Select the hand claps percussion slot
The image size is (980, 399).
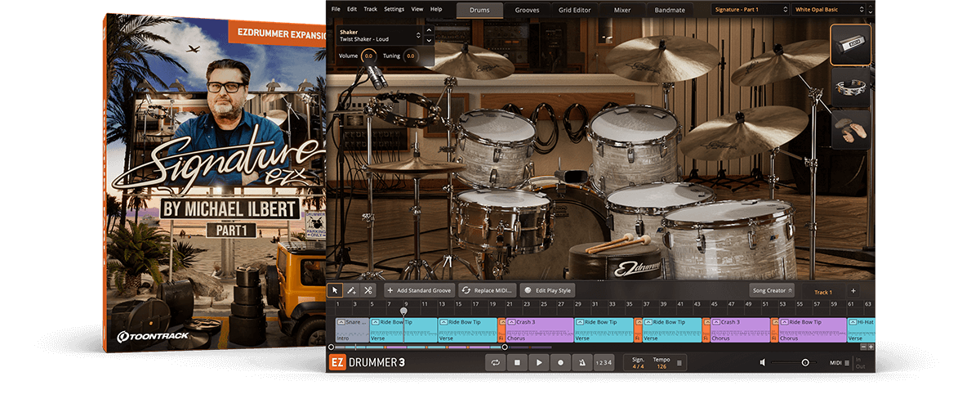point(850,131)
